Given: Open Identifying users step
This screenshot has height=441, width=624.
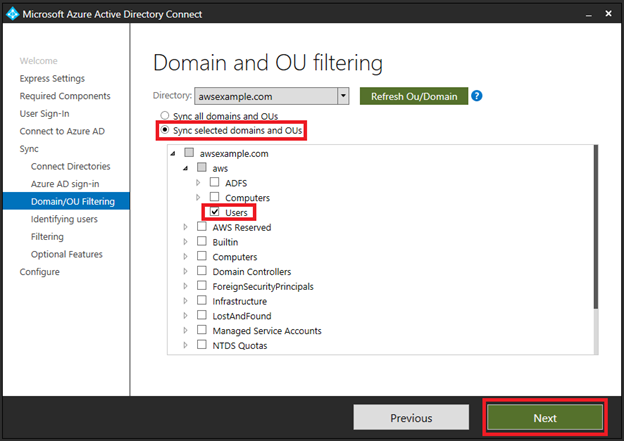Looking at the screenshot, I should [x=64, y=219].
